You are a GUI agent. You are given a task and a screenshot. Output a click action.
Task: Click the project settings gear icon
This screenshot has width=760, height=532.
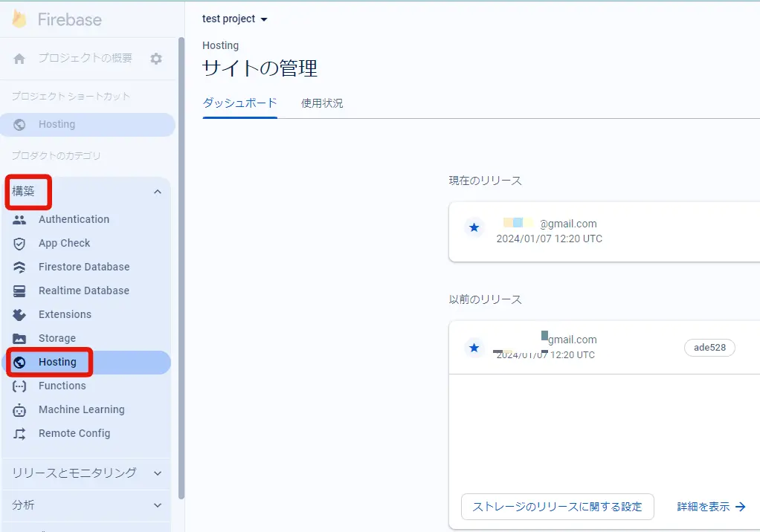156,59
